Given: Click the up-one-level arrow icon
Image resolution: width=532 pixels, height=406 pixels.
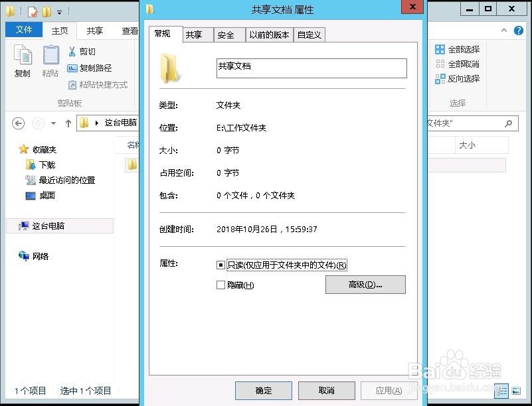Looking at the screenshot, I should click(x=69, y=121).
